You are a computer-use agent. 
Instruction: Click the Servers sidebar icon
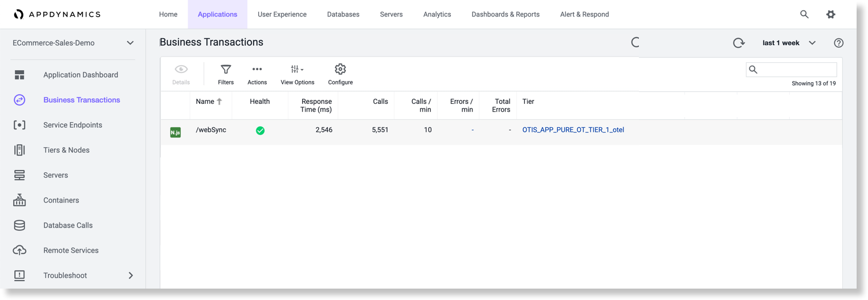point(19,175)
